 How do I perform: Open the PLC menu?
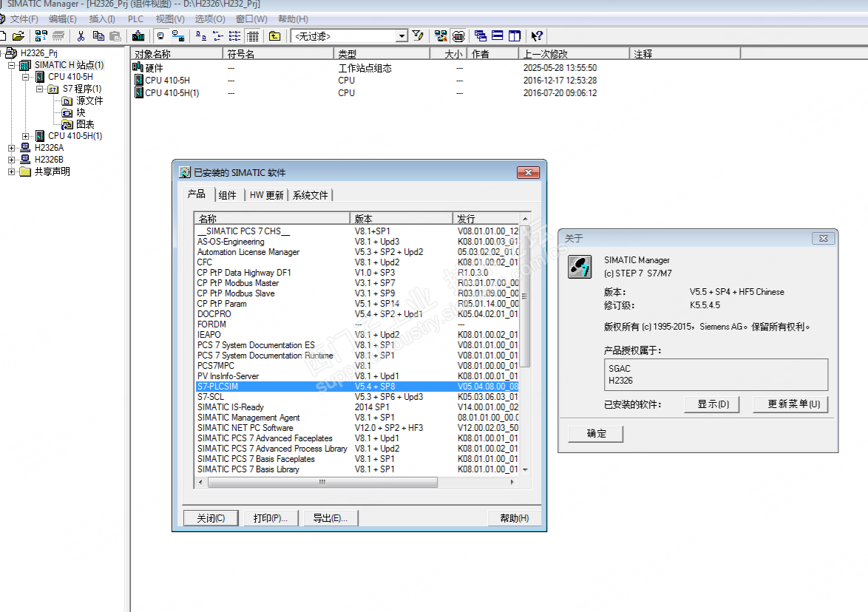136,18
